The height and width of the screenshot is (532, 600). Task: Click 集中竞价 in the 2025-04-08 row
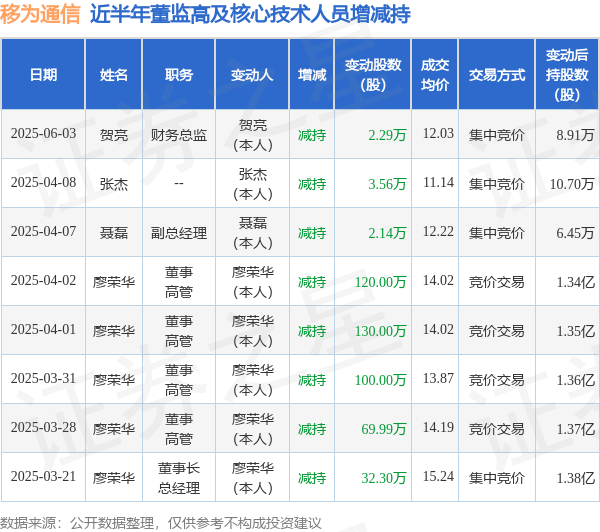tap(497, 184)
